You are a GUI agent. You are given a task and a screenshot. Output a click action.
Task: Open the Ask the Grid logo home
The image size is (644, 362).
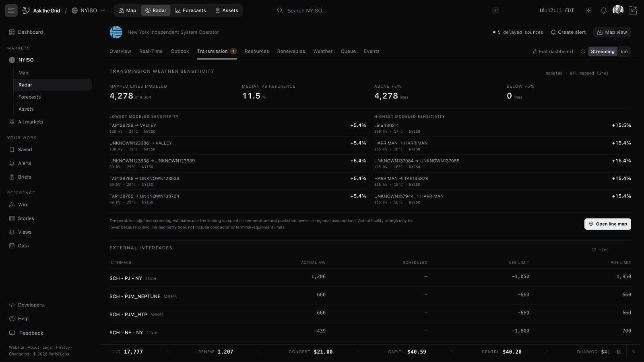pyautogui.click(x=41, y=10)
